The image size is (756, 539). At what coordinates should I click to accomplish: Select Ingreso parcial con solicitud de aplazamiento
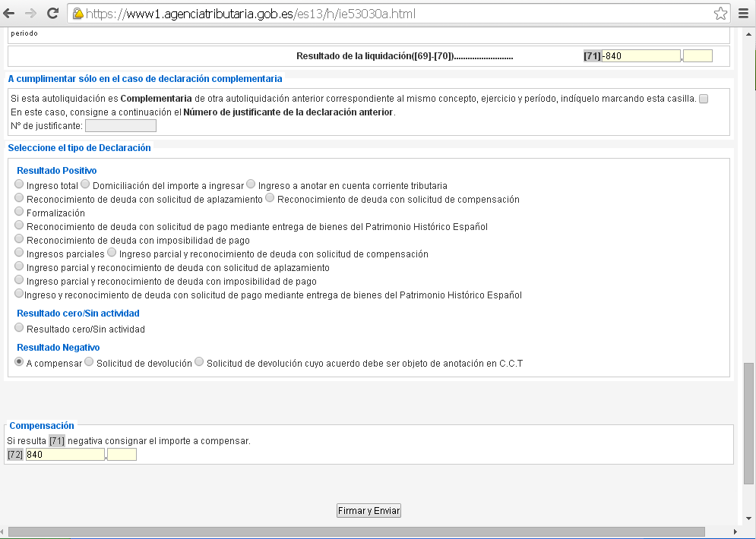click(x=19, y=266)
